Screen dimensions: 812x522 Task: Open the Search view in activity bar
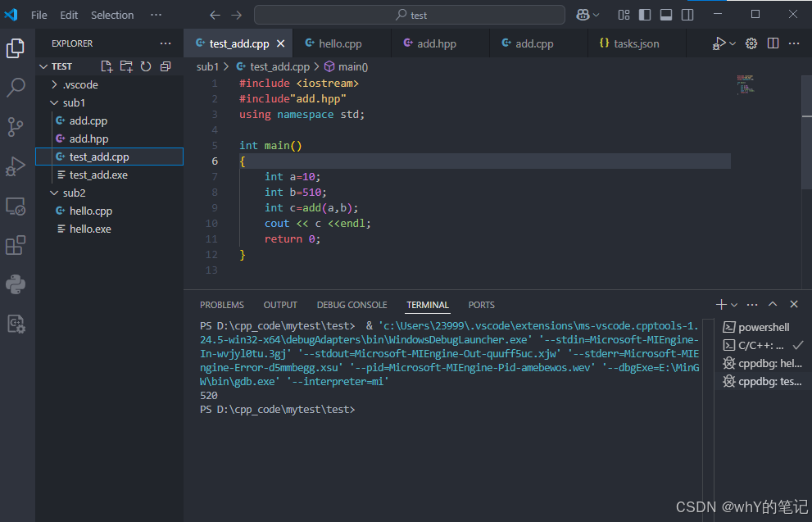pos(16,87)
